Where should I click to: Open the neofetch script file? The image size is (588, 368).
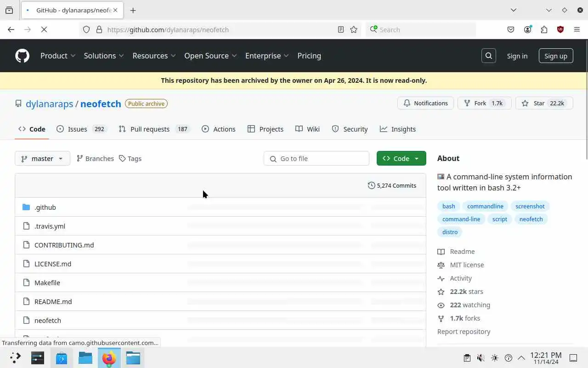coord(48,320)
